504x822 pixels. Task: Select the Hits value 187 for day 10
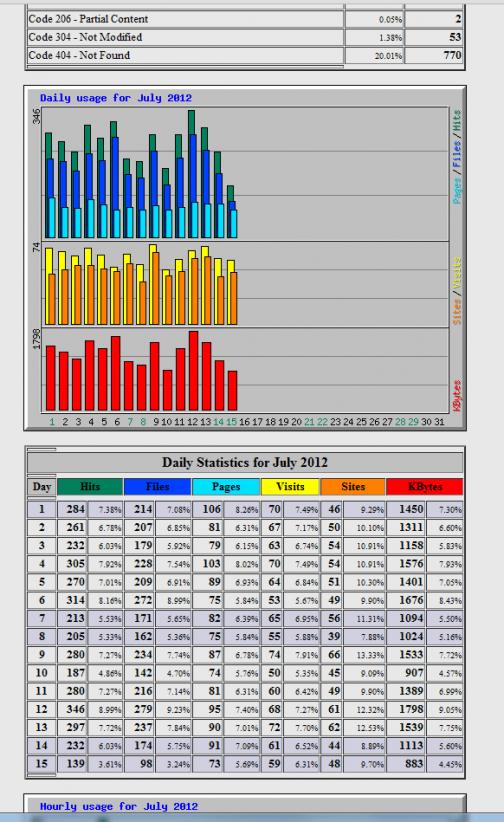coord(76,673)
